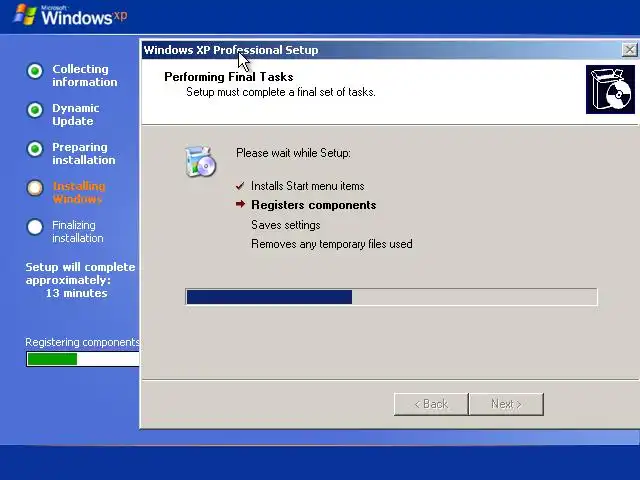Select the Preparing installation step indicator

coord(35,149)
